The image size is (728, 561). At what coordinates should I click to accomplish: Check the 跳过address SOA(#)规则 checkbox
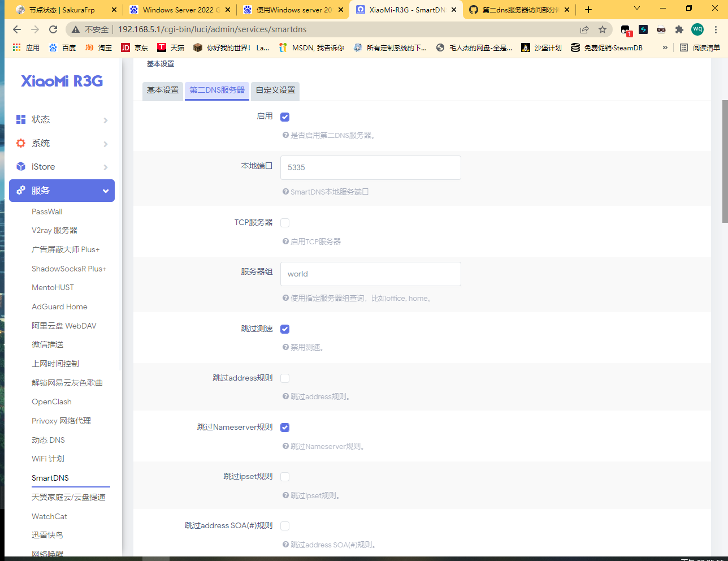pos(285,526)
